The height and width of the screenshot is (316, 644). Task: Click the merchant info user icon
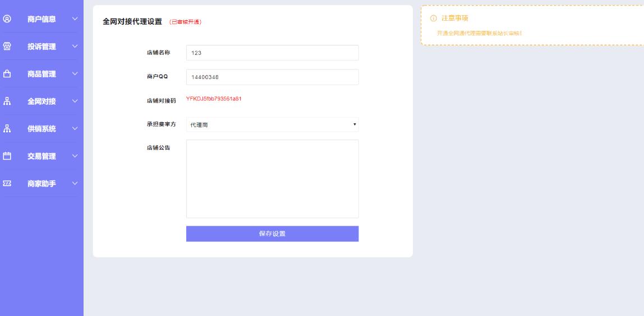(7, 18)
